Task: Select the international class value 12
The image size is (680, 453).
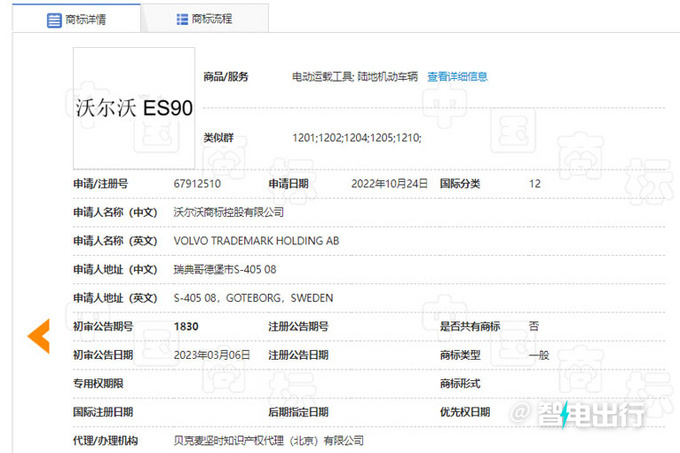Action: (x=535, y=184)
